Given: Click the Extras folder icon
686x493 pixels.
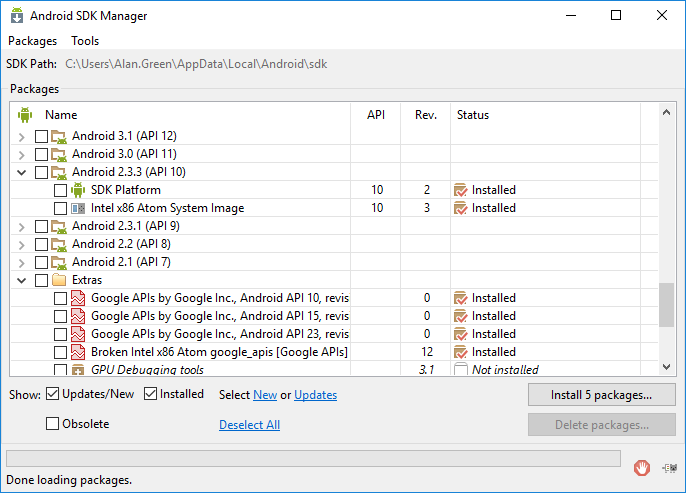Looking at the screenshot, I should (59, 280).
